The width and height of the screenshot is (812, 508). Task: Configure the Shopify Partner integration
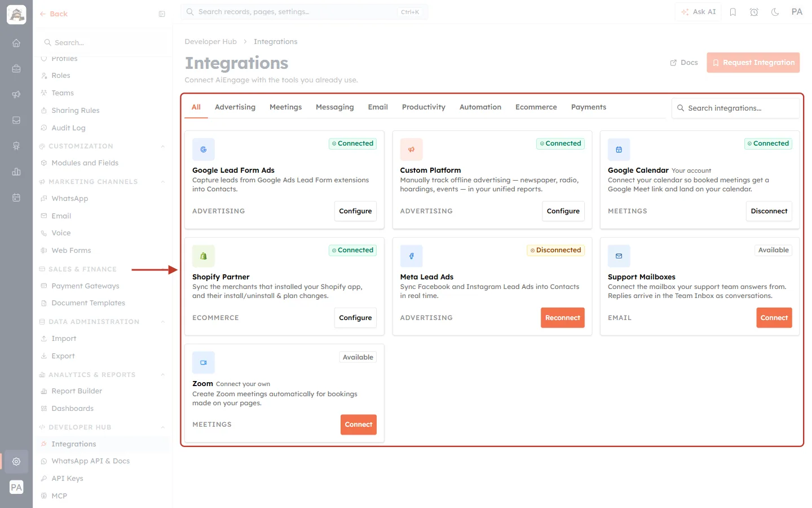click(355, 318)
